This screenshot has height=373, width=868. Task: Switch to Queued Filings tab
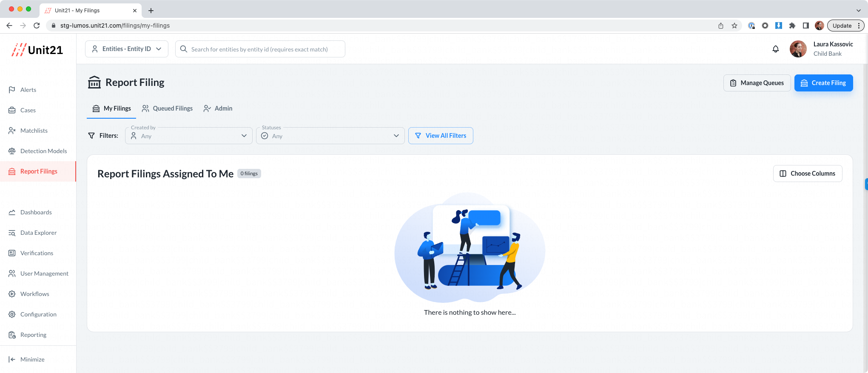pos(167,108)
